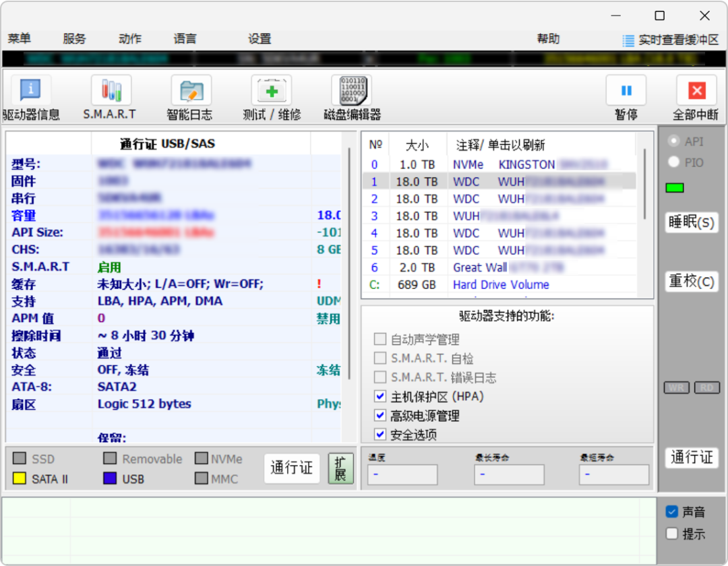Click the 擦除时间 ~ 8 小时 30 分钟 value
Viewport: 728px width, 566px height.
click(x=146, y=336)
